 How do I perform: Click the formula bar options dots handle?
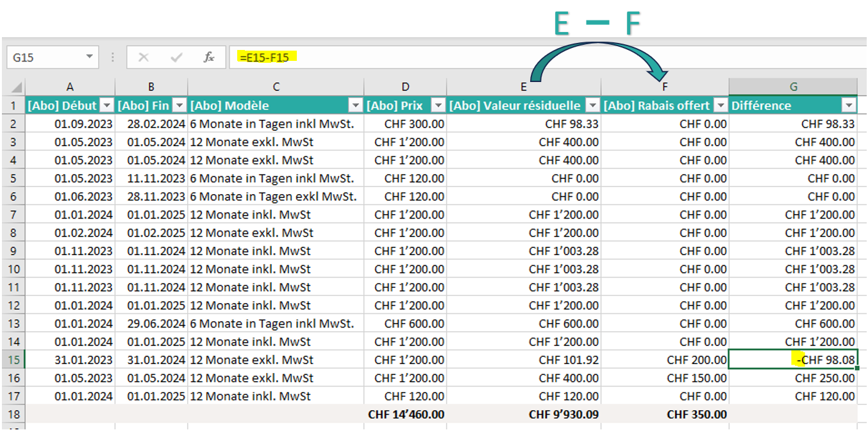113,58
